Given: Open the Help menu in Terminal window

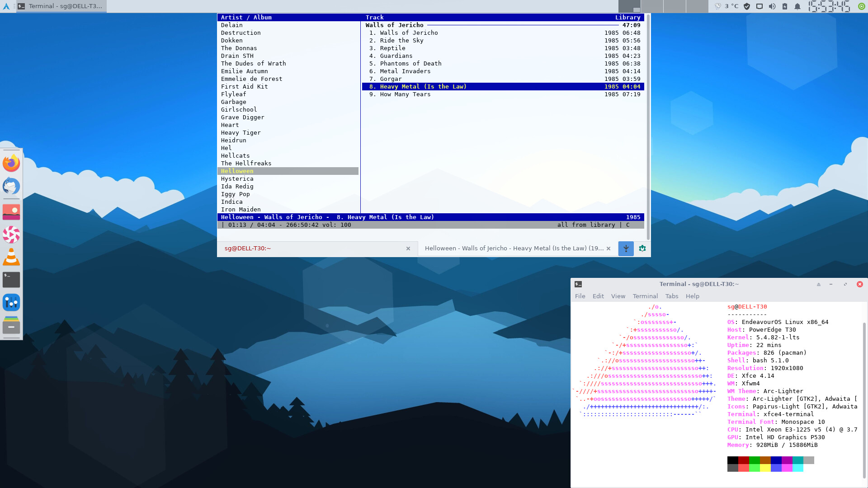Looking at the screenshot, I should (x=692, y=296).
